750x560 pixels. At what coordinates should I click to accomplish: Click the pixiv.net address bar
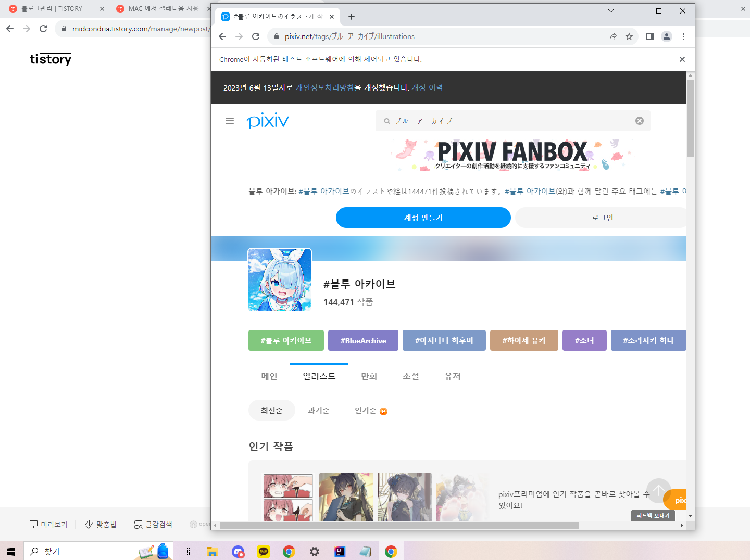click(x=438, y=36)
